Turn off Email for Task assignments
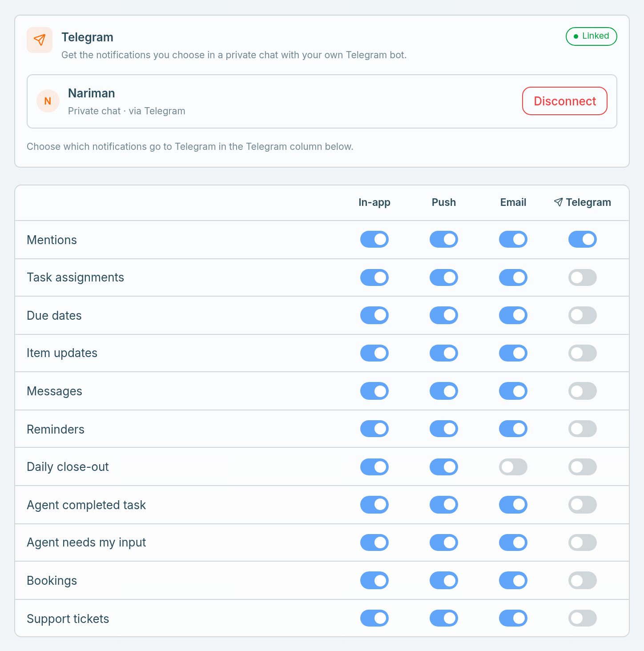This screenshot has height=651, width=644. pyautogui.click(x=513, y=277)
